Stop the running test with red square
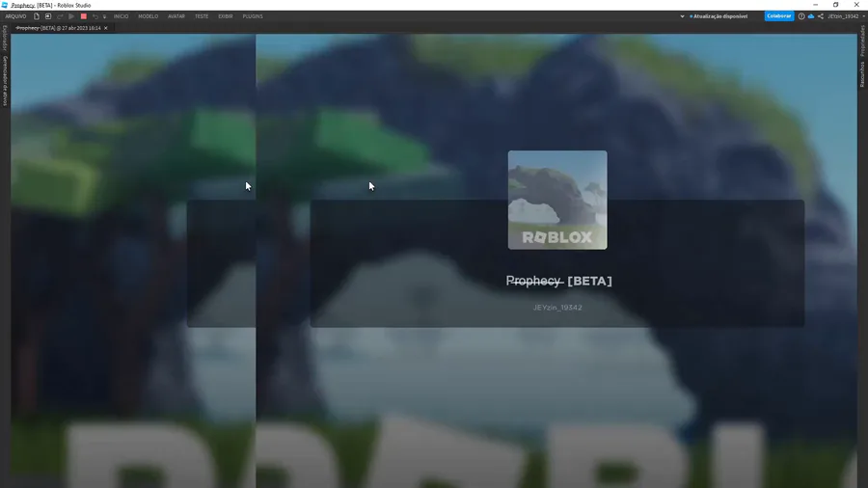868x488 pixels. tap(84, 16)
